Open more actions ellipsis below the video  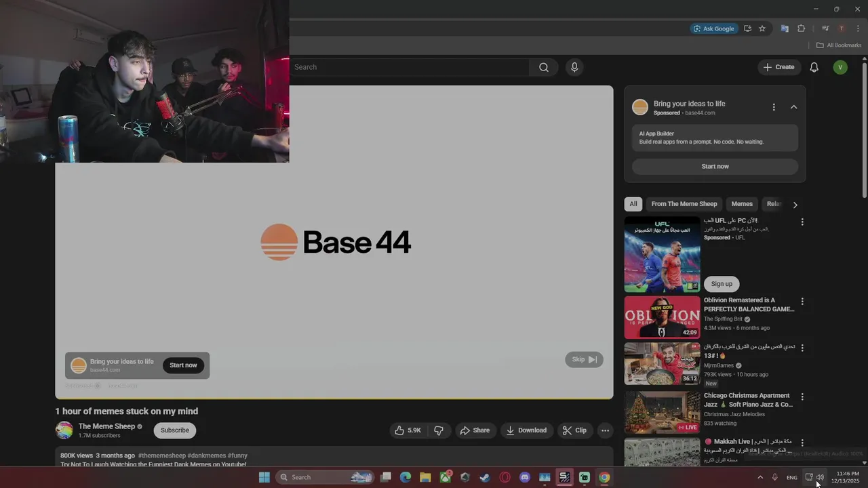point(605,430)
